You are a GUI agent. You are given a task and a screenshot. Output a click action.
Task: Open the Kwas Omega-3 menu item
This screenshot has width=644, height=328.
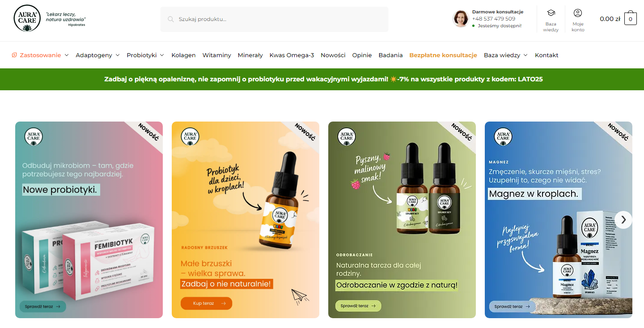coord(292,55)
